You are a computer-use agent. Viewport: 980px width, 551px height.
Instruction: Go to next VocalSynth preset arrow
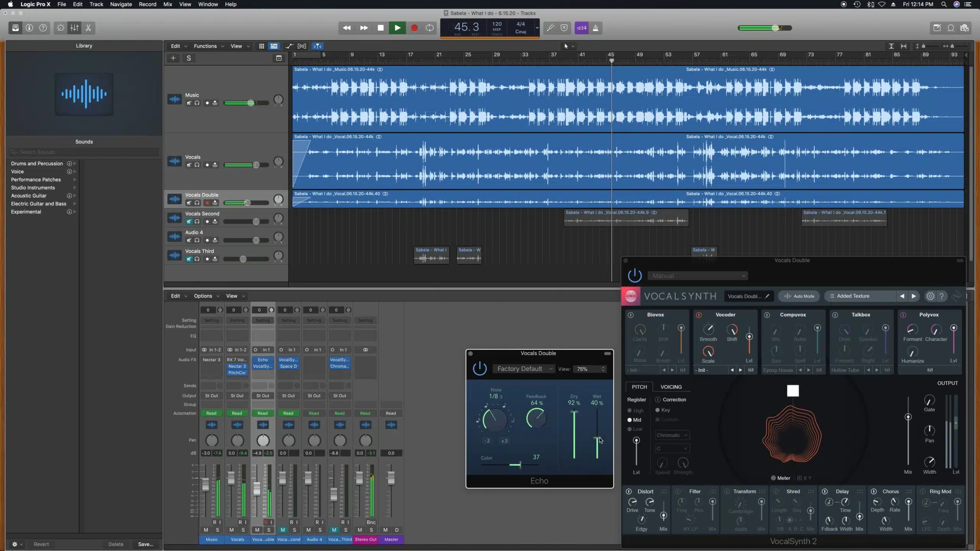click(914, 296)
